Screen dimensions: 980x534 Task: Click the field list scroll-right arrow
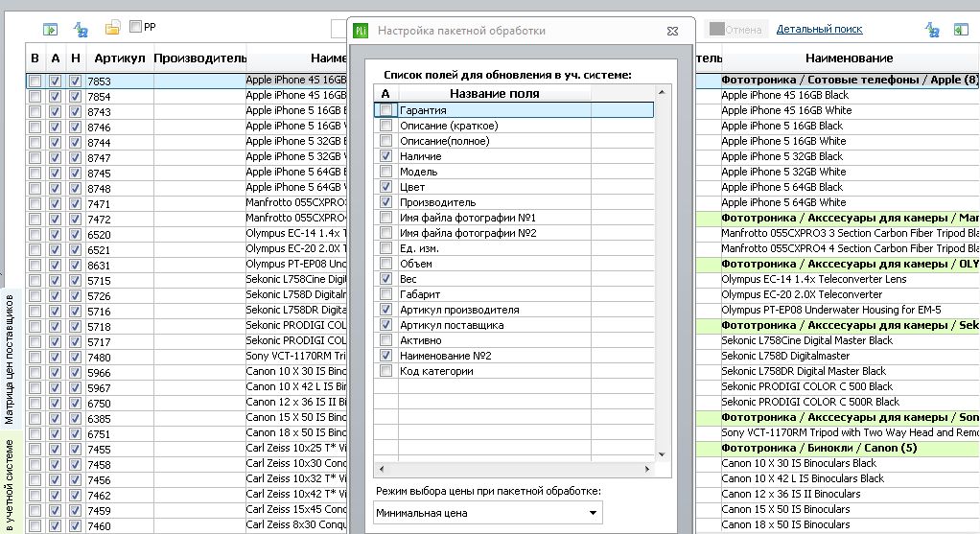647,469
